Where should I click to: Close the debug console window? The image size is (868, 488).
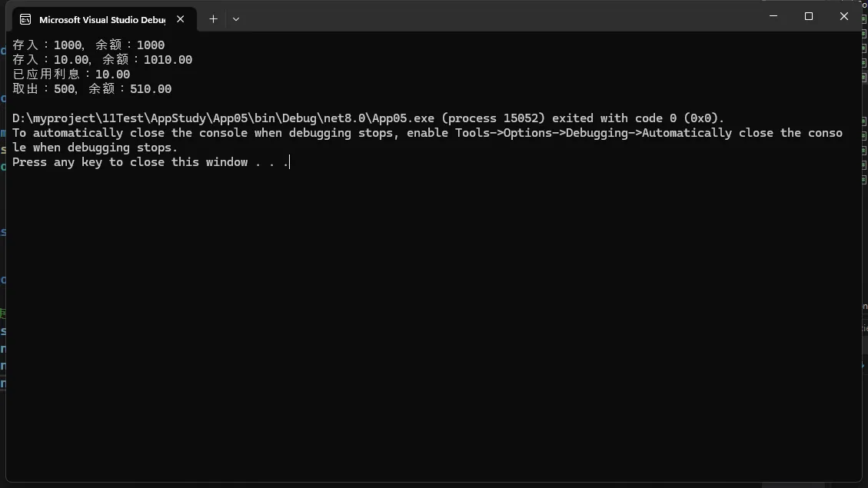coord(843,16)
